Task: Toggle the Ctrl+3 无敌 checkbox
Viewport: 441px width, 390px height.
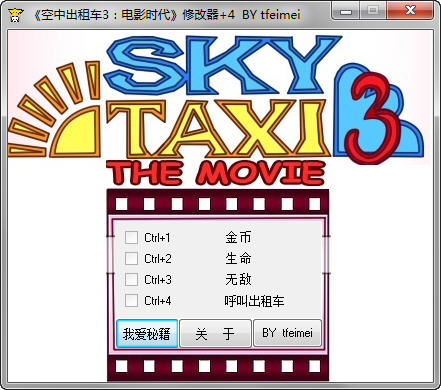Action: pos(131,279)
